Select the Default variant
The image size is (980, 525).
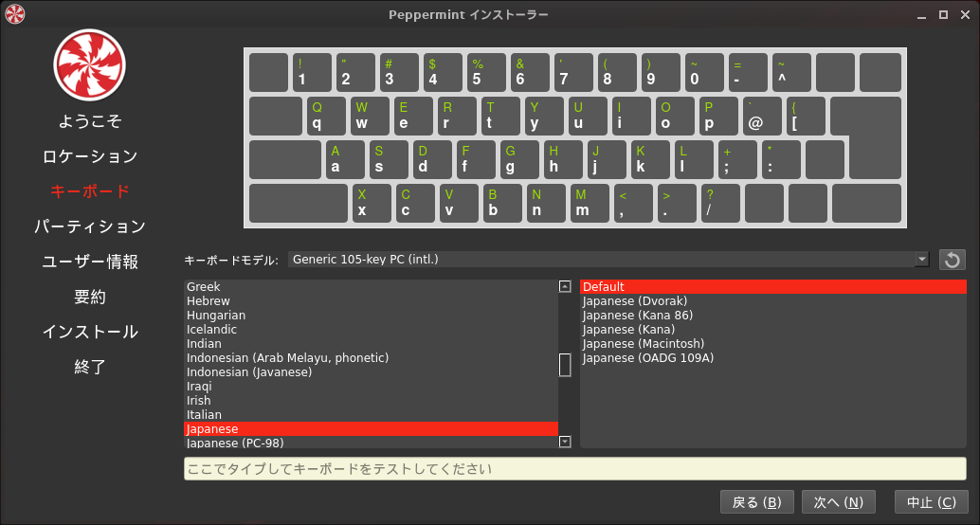773,287
